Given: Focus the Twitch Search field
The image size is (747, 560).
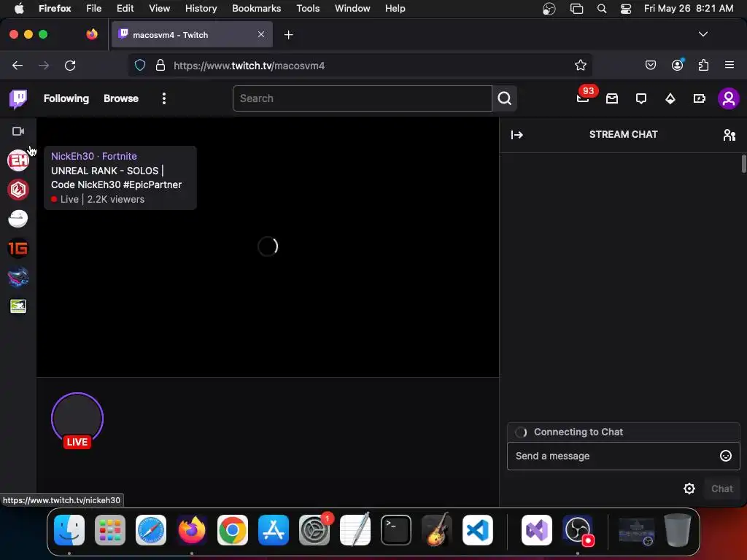Looking at the screenshot, I should point(362,98).
